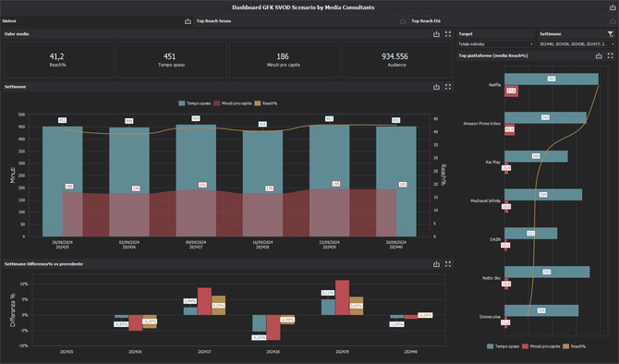
Task: Maximize the Settimane chart panel
Action: (x=448, y=87)
